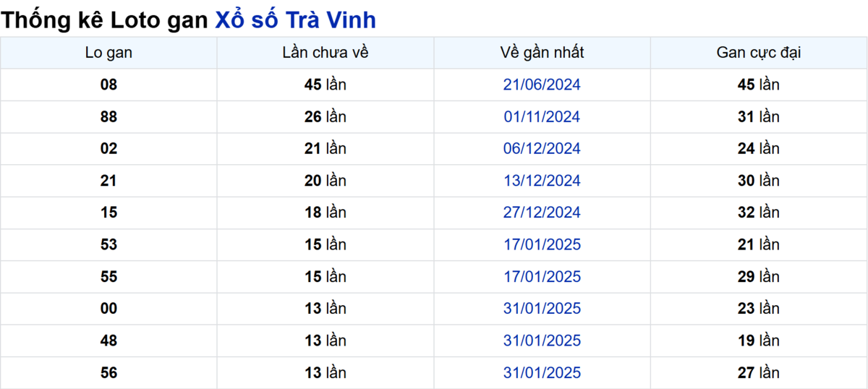Viewport: 868px width, 389px height.
Task: Open the Xổ số Trà Vinh heading link
Action: (x=295, y=20)
